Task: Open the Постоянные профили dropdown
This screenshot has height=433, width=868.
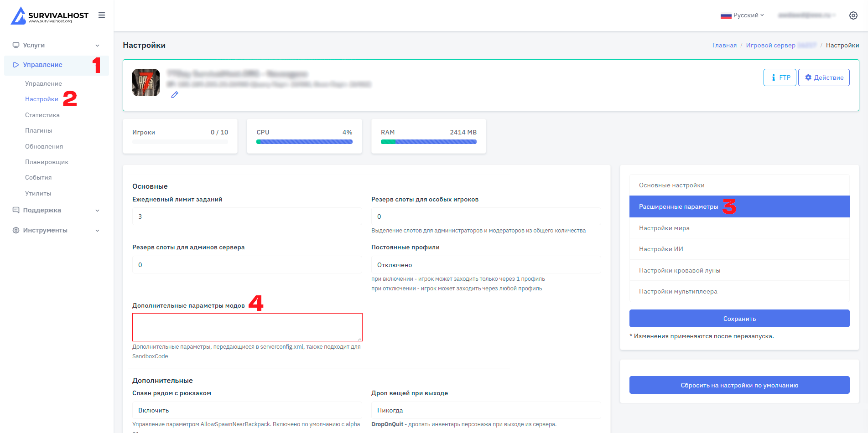Action: point(486,265)
